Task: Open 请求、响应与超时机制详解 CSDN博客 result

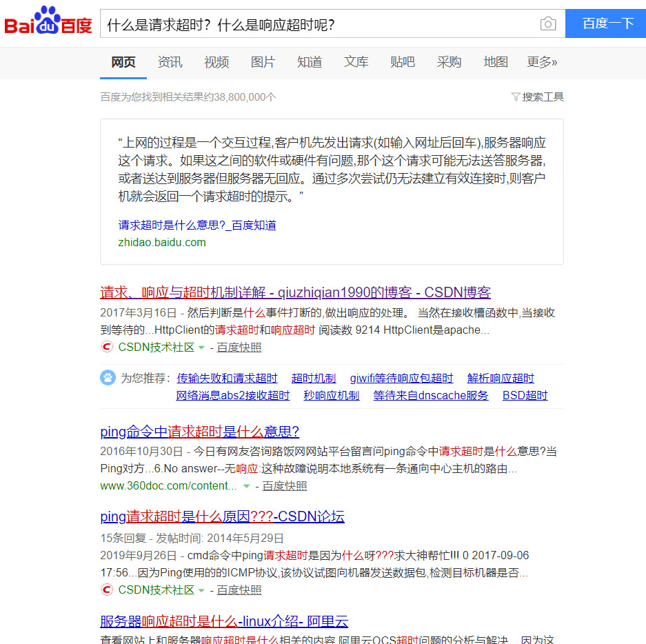Action: (295, 292)
